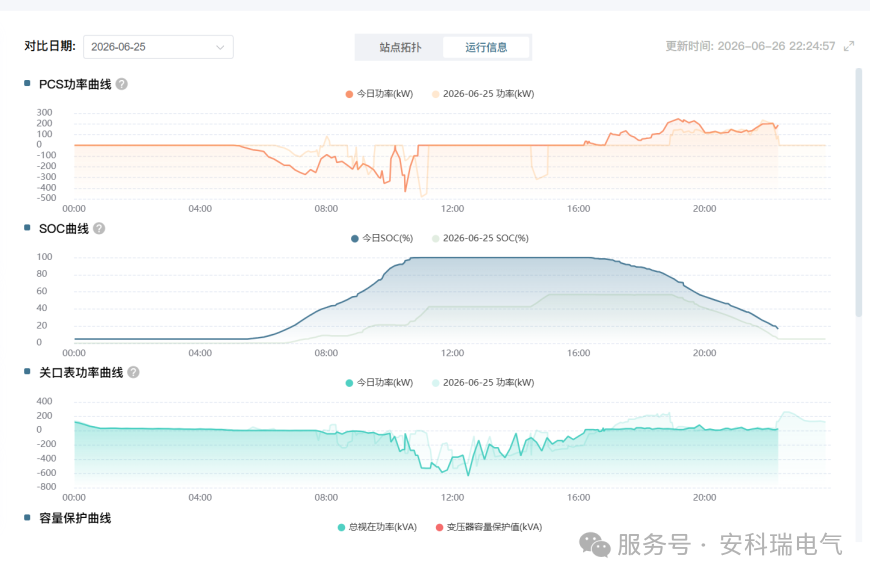Open the 对比日期 date dropdown

point(158,47)
